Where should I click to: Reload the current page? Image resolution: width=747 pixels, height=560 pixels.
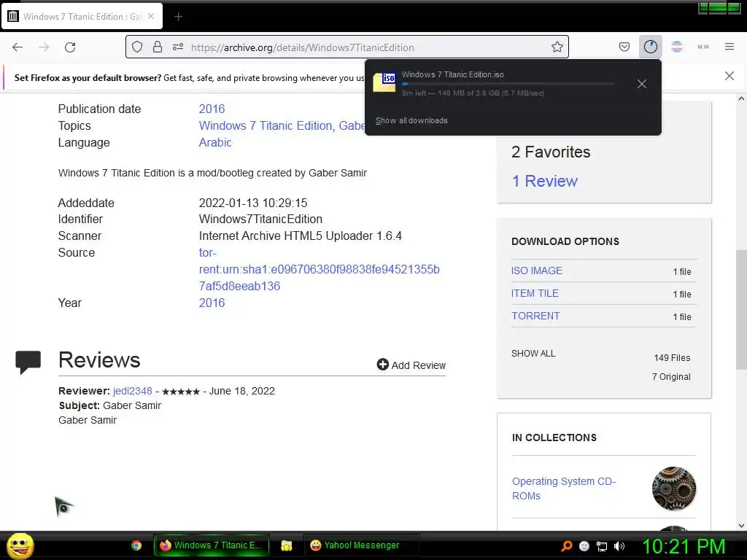(x=70, y=47)
